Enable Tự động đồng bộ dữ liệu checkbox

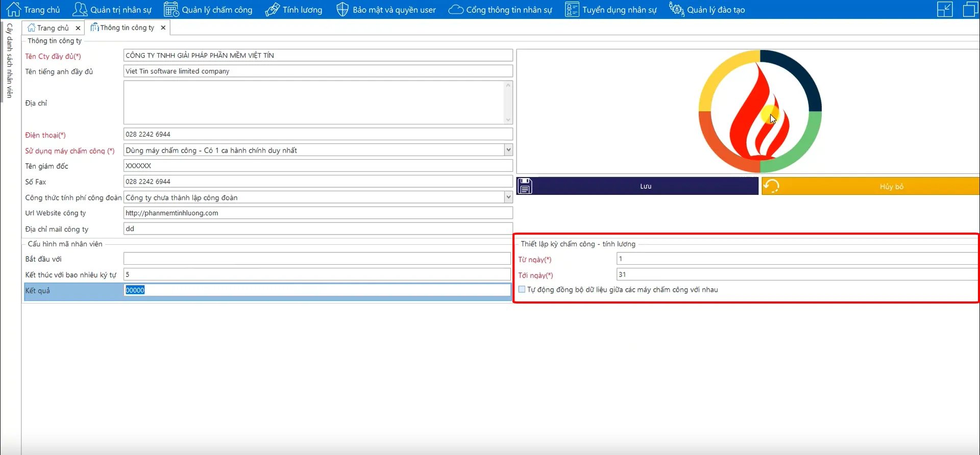(x=522, y=289)
